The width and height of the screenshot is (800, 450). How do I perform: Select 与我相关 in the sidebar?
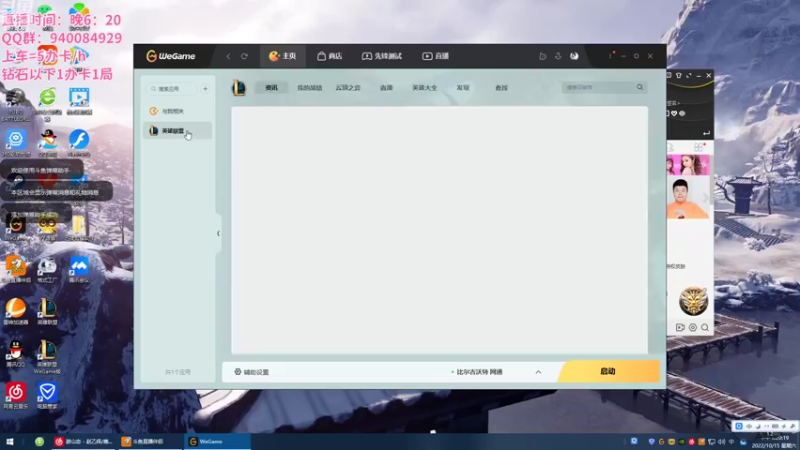(177, 111)
